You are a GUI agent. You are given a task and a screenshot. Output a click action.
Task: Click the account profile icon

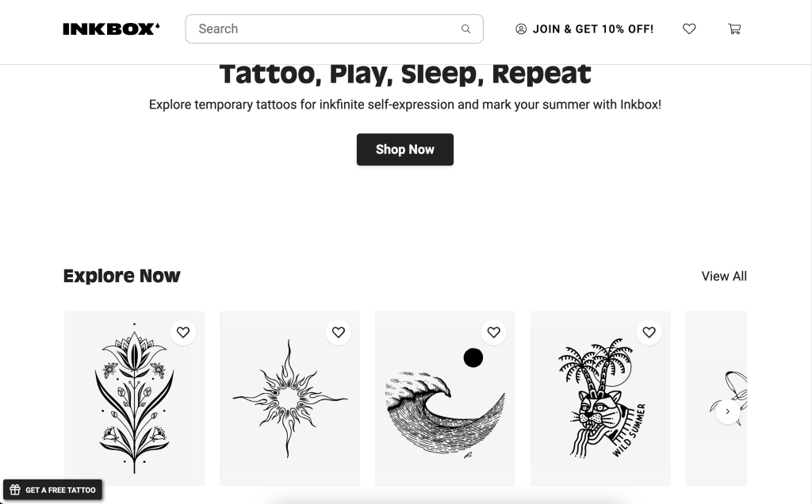pyautogui.click(x=521, y=29)
